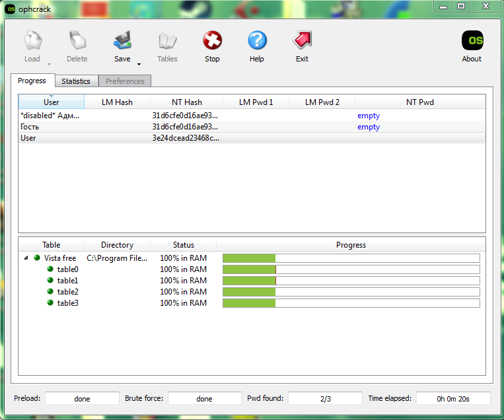Click the Vista free progress bar
This screenshot has width=504, height=420.
[x=351, y=258]
